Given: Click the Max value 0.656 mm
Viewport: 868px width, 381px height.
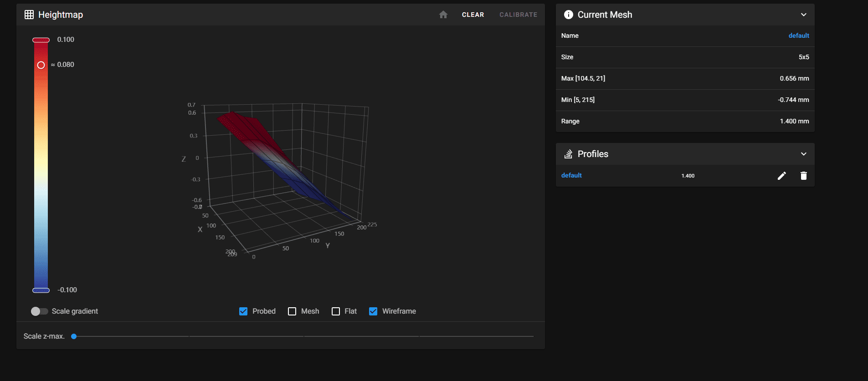Looking at the screenshot, I should (x=794, y=78).
